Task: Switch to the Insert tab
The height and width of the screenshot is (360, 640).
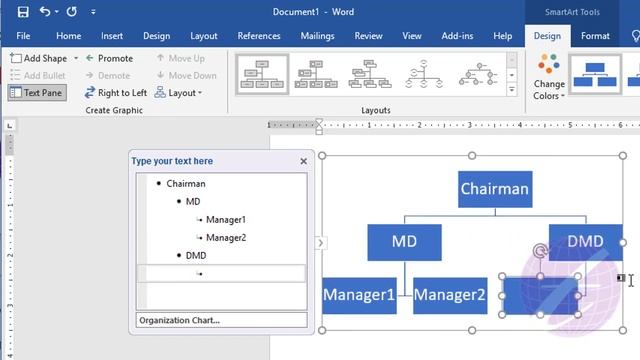Action: (x=112, y=36)
